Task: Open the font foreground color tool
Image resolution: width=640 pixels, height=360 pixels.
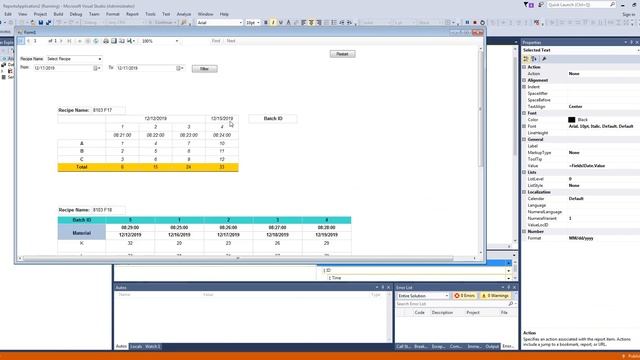Action: pyautogui.click(x=289, y=22)
